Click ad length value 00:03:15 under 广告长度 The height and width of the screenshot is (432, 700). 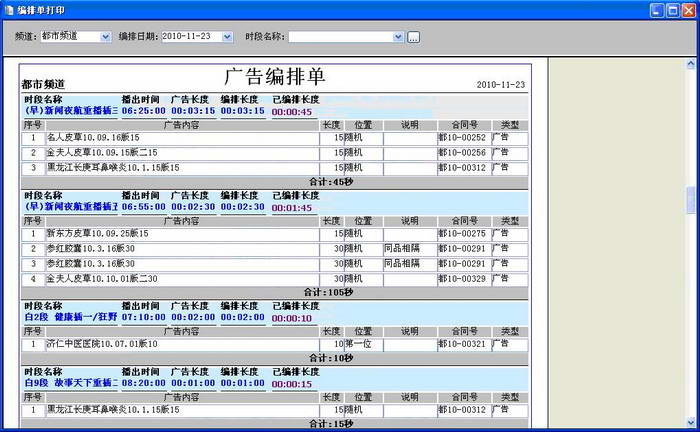193,111
